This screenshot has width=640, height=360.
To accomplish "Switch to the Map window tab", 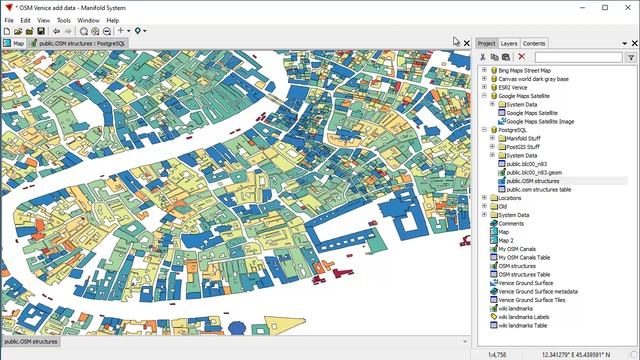I will (14, 43).
